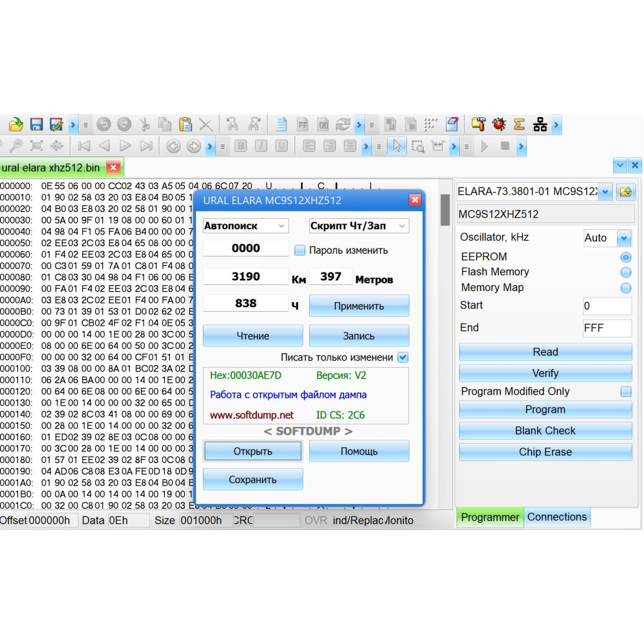Select the zoom region selection tool
644x644 pixels.
coord(418,146)
